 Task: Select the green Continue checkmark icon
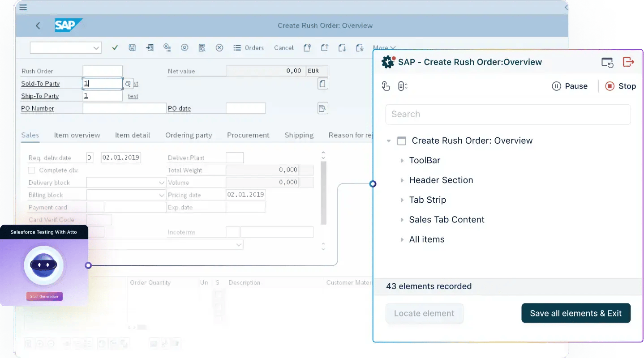coord(115,47)
